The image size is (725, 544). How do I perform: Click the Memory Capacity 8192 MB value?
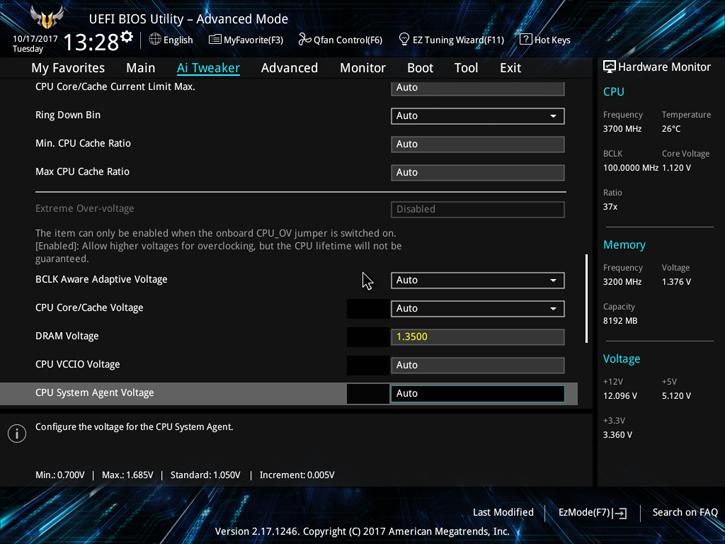(x=620, y=321)
